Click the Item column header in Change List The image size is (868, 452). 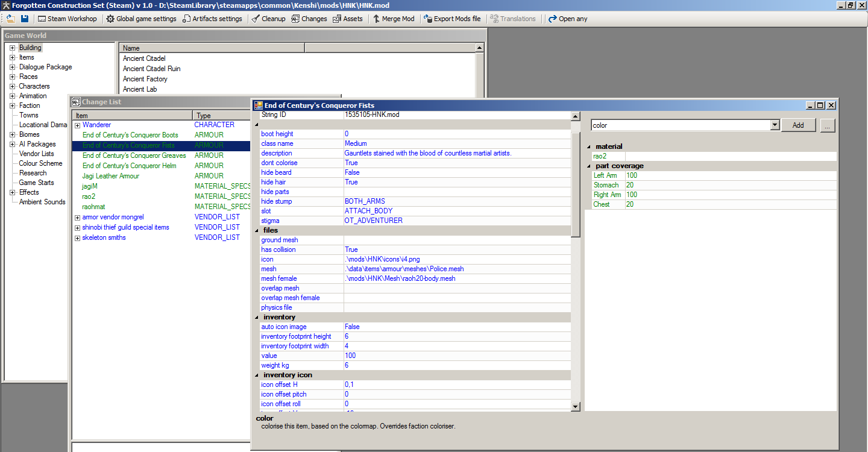click(133, 115)
